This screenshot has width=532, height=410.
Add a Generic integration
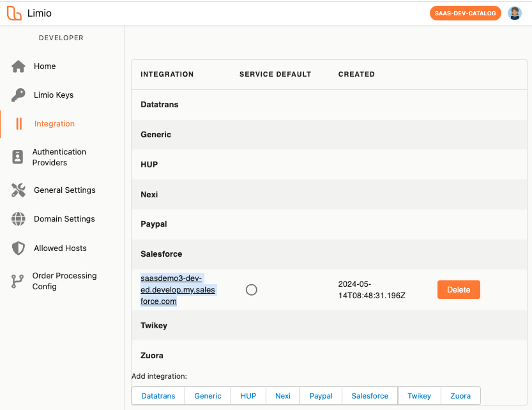tap(208, 396)
